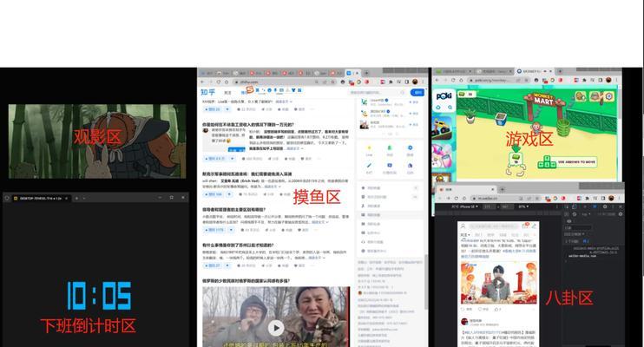Viewport: 644px width, 347px height.
Task: Open the Chrome menu in Zhihu window
Action: click(423, 82)
